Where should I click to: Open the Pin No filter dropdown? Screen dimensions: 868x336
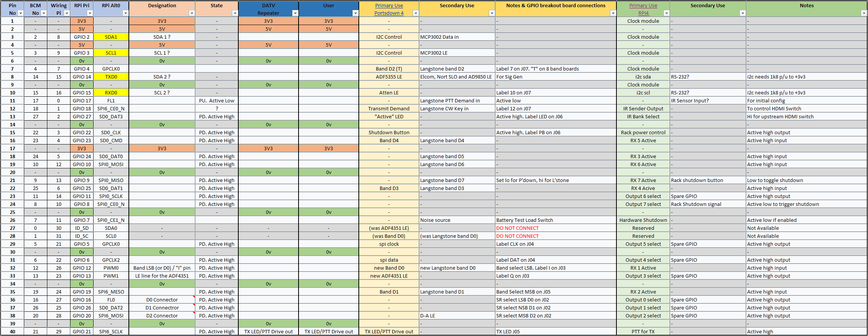20,13
